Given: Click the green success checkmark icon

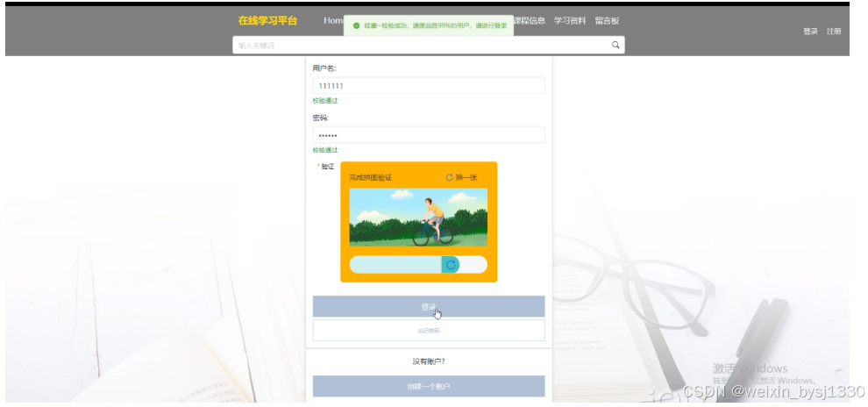Looking at the screenshot, I should pyautogui.click(x=357, y=25).
